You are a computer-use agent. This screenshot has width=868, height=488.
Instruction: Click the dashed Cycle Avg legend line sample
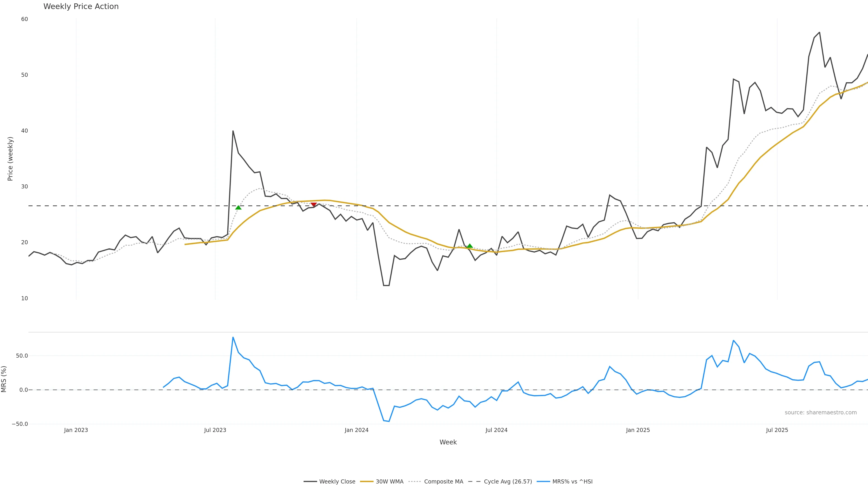(x=474, y=482)
